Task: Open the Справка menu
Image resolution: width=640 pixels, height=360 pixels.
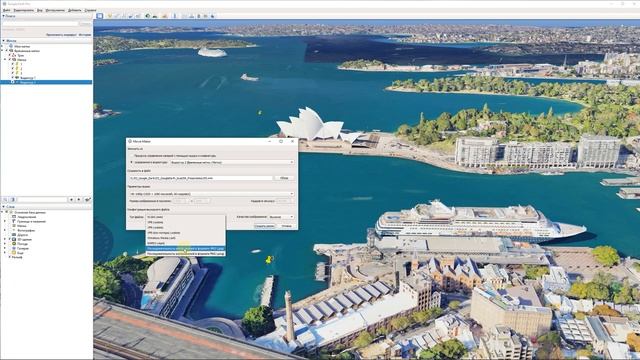Action: [x=90, y=10]
